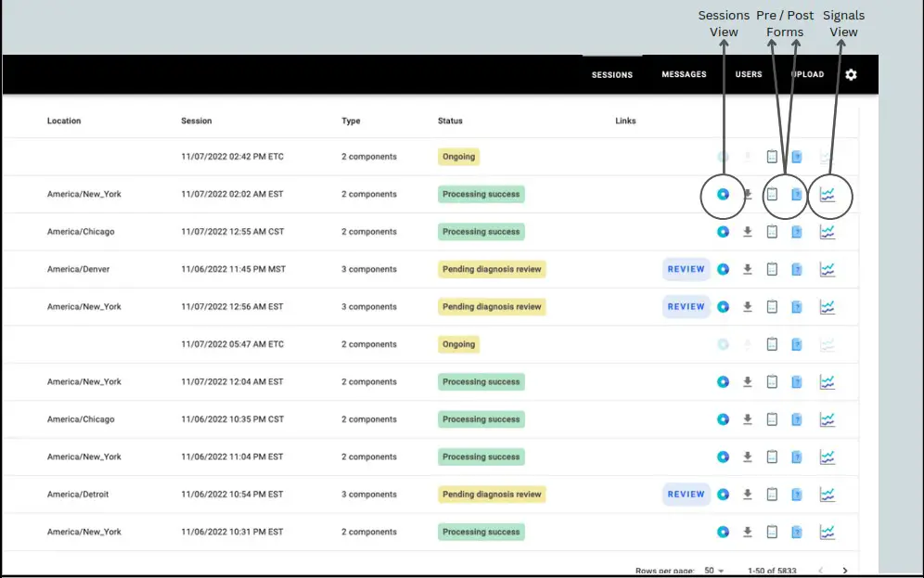Screen dimensions: 924x578
Task: Select the SESSIONS tab
Action: point(611,74)
